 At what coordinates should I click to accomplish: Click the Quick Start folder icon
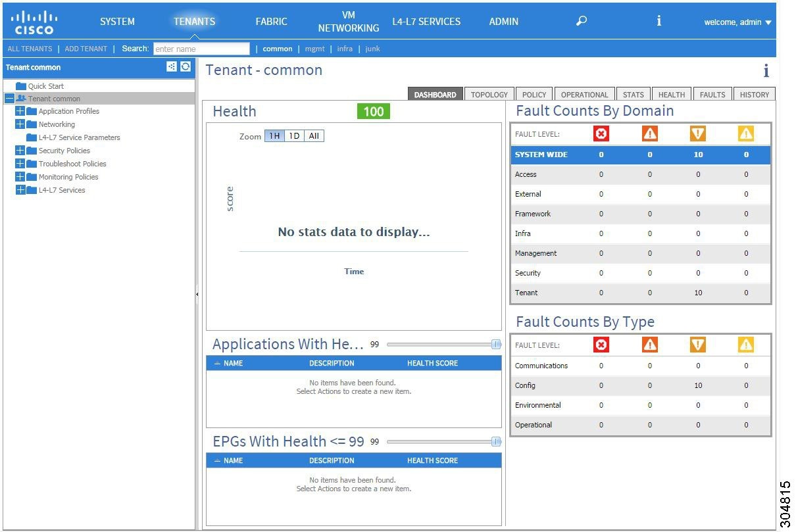pos(21,86)
